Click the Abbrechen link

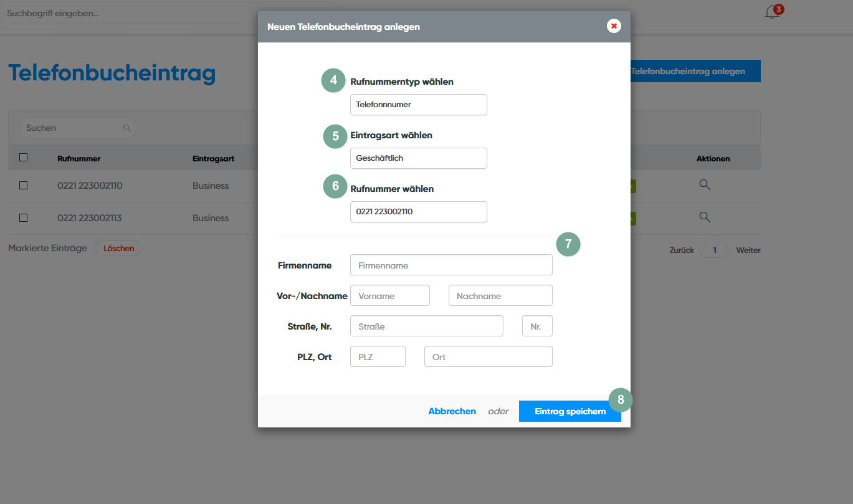click(x=452, y=411)
